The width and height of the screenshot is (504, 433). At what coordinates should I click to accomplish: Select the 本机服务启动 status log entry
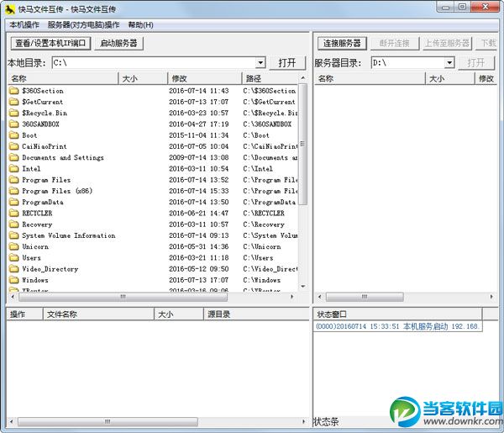click(398, 326)
